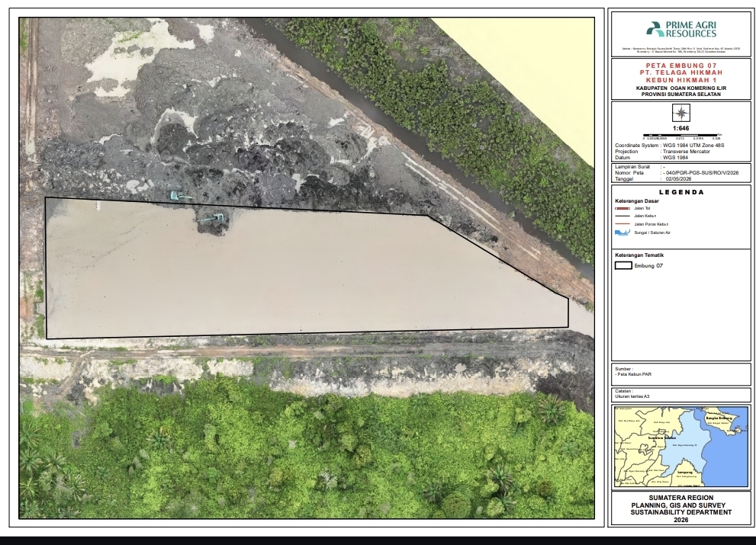Click the company address line under logo
The height and width of the screenshot is (545, 756).
click(x=680, y=50)
